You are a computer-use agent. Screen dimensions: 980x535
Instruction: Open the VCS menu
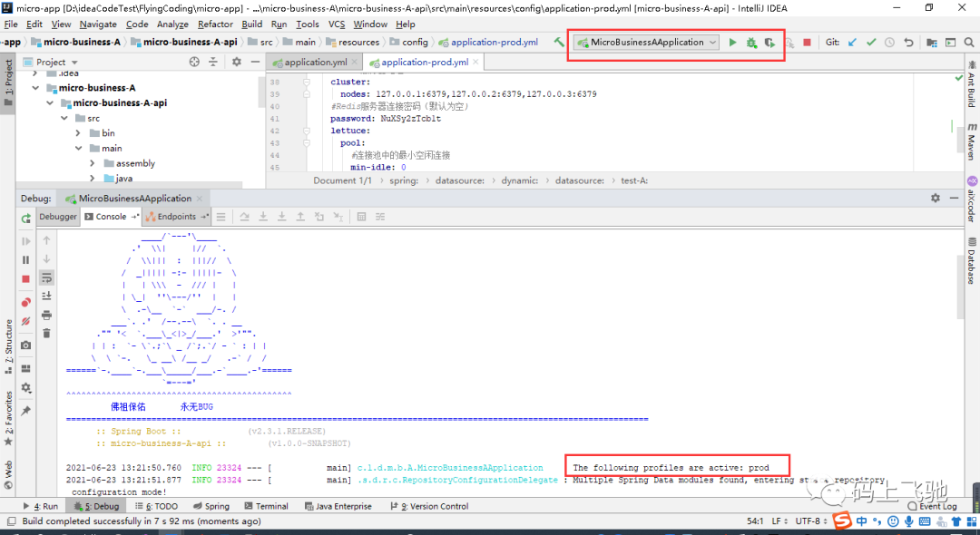point(337,24)
